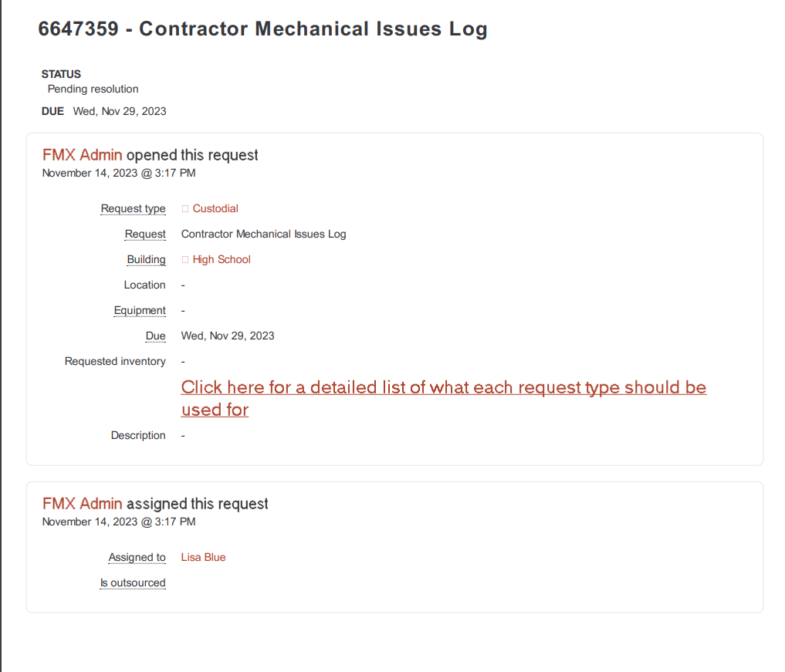
Task: Click the Assigned to field label
Action: coord(137,557)
